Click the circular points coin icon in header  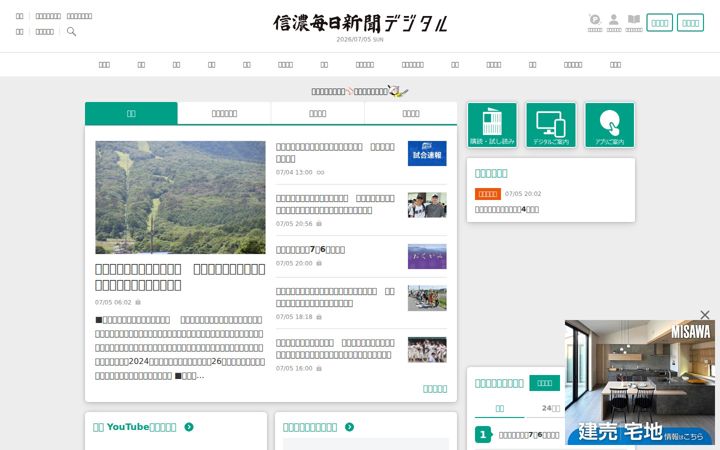tap(595, 20)
